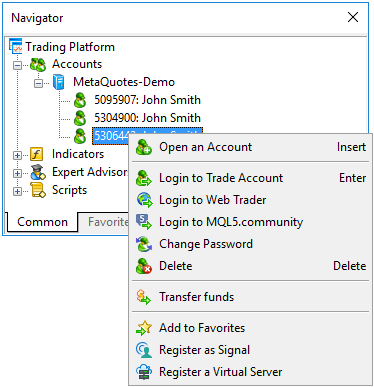Choose Delete from the context menu
The width and height of the screenshot is (374, 387).
[x=250, y=266]
